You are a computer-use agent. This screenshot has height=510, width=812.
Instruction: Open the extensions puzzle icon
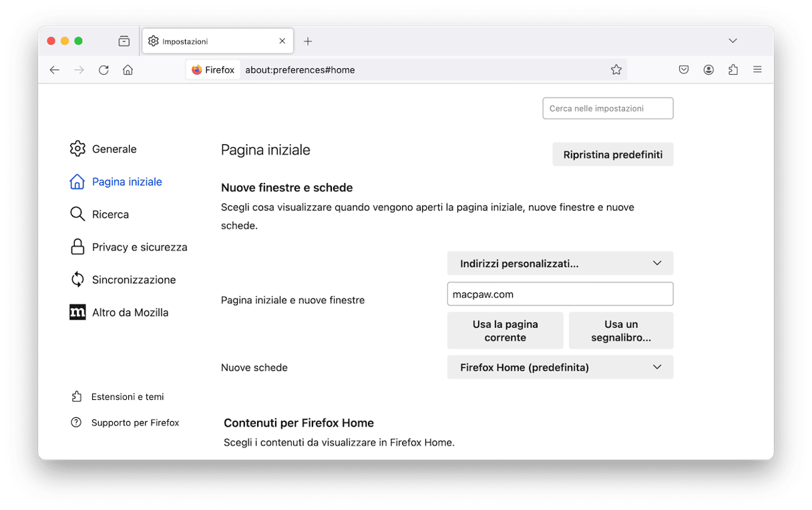click(733, 69)
